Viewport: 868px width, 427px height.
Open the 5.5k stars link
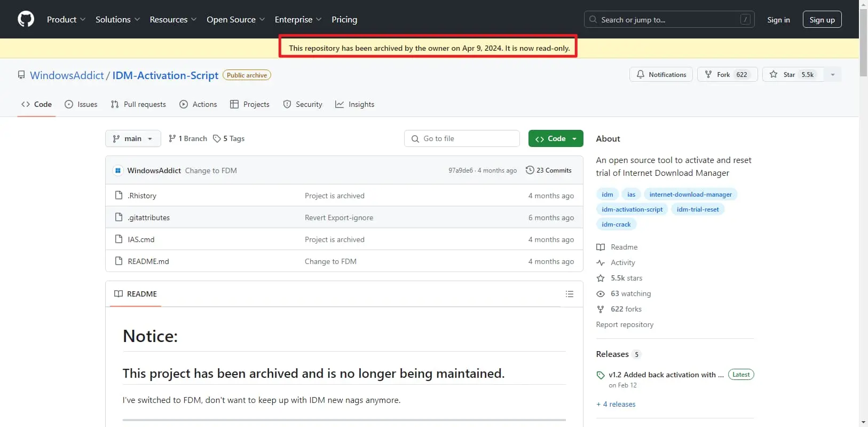tap(619, 278)
